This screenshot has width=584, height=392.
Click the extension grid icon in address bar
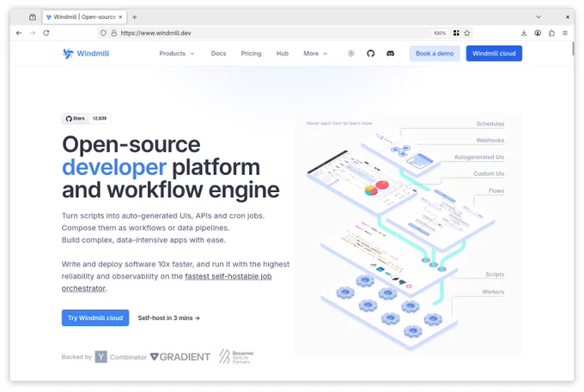click(456, 33)
